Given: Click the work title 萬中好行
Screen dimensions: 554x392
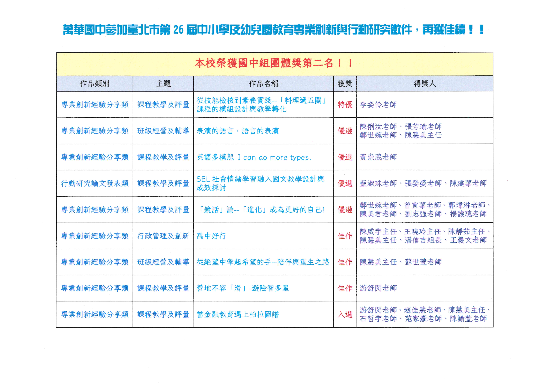Looking at the screenshot, I should (211, 236).
